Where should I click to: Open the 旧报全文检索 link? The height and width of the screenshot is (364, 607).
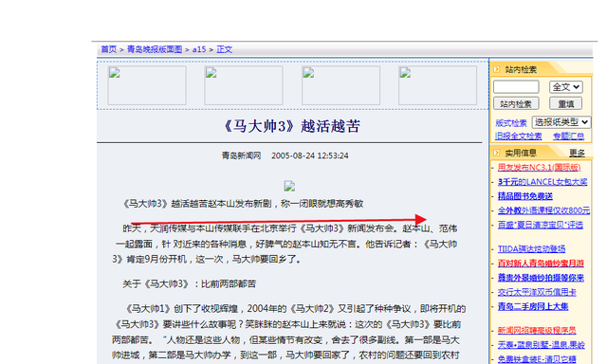[x=519, y=136]
